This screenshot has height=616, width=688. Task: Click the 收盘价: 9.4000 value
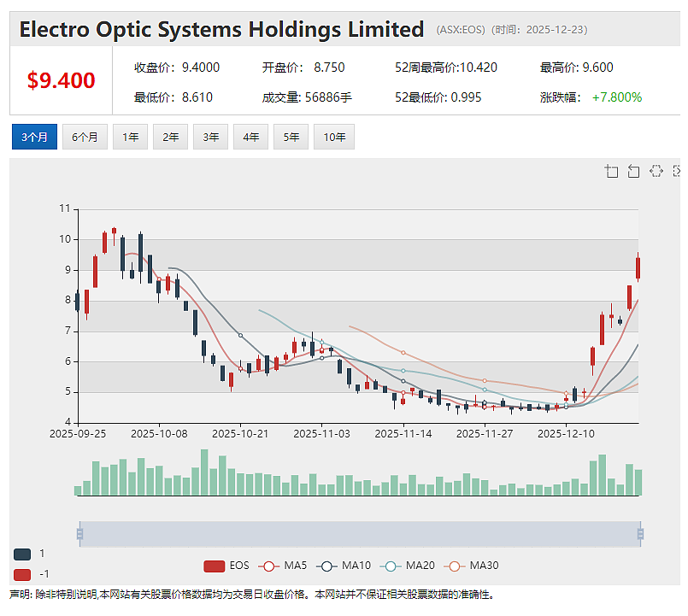tap(177, 67)
